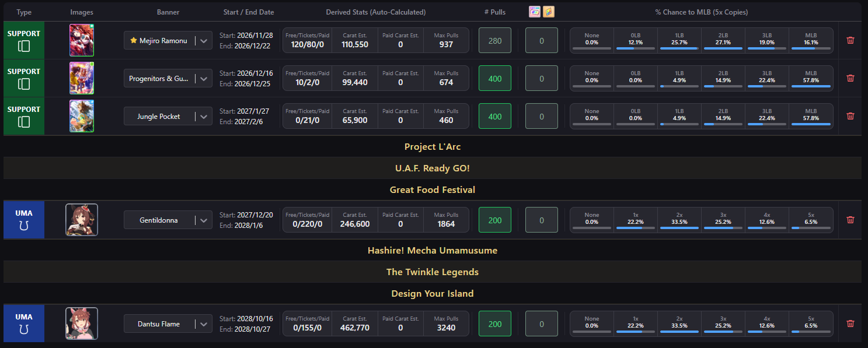This screenshot has width=868, height=348.
Task: Click the Gentildonna character thumbnail
Action: click(x=82, y=220)
